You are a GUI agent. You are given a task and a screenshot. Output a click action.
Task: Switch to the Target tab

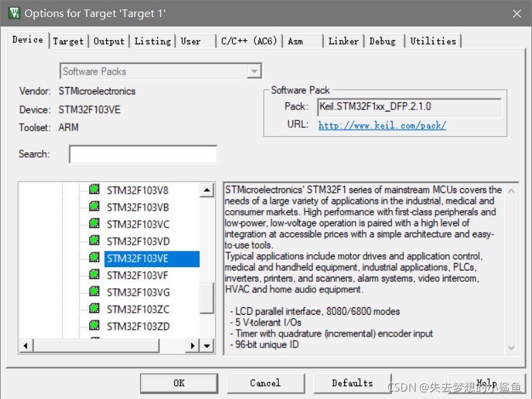click(x=68, y=41)
